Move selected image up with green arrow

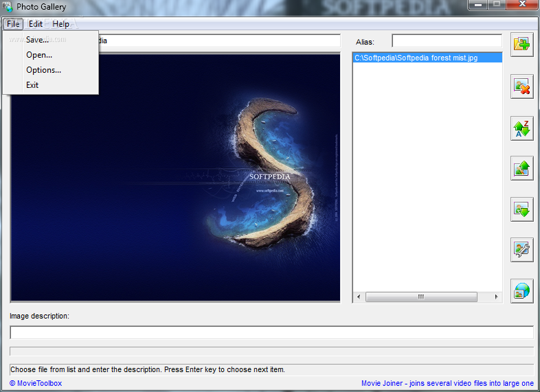tap(521, 168)
